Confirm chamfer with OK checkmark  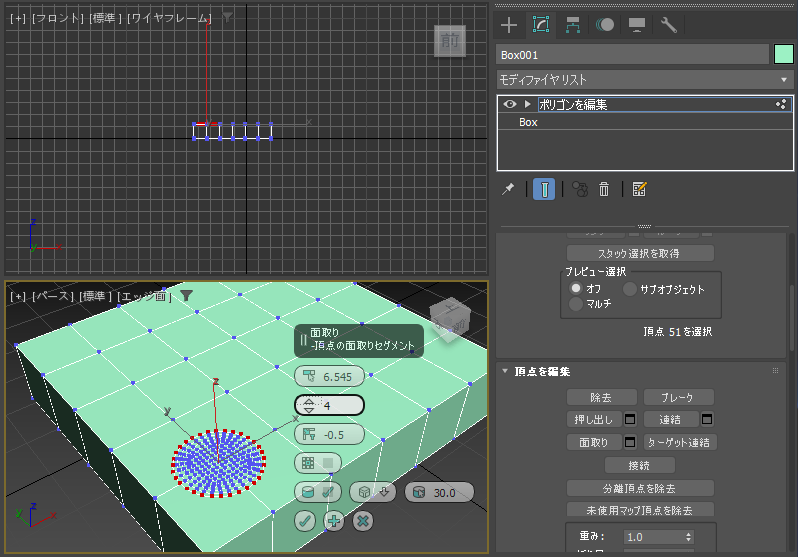(x=305, y=521)
